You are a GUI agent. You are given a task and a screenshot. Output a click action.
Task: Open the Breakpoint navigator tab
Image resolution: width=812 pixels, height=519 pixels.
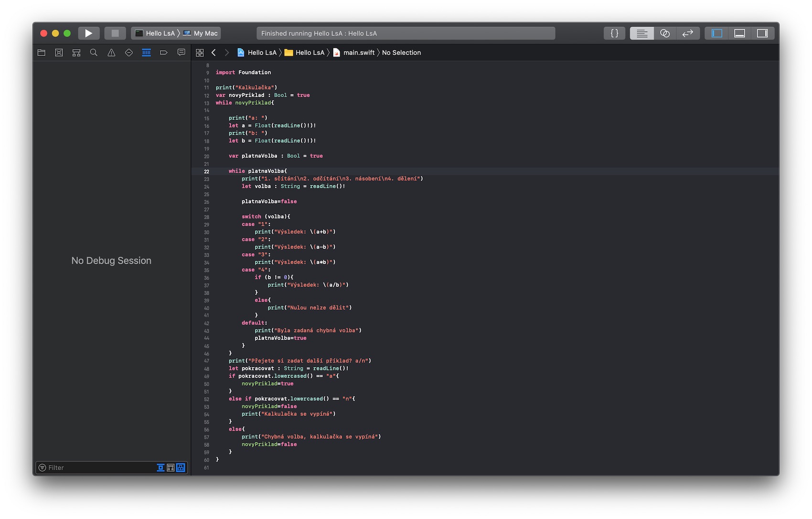pos(164,53)
